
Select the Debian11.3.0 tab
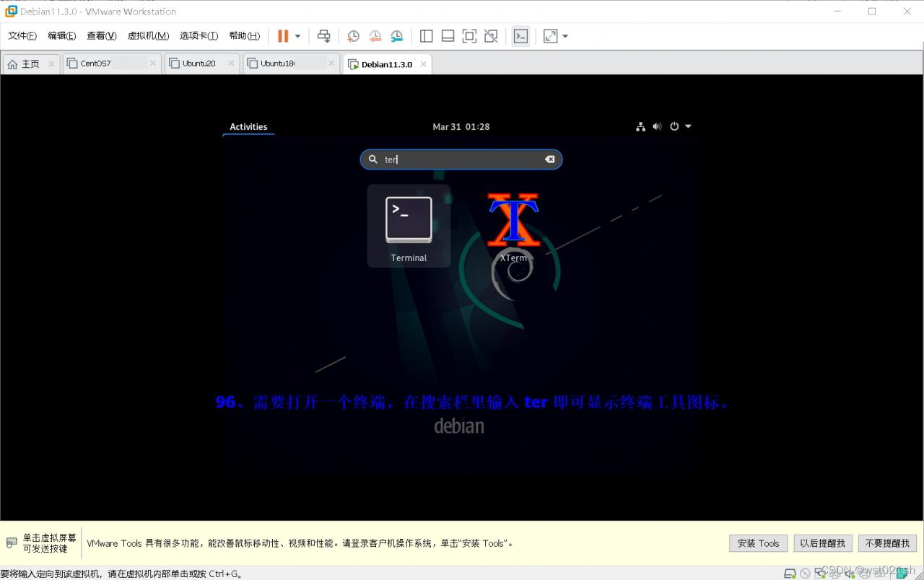coord(388,64)
